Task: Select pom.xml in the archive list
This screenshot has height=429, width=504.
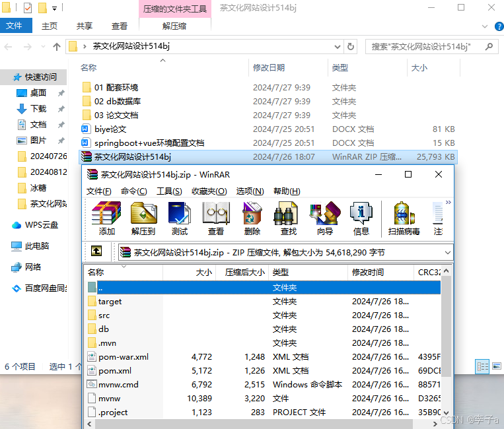Action: pyautogui.click(x=115, y=370)
